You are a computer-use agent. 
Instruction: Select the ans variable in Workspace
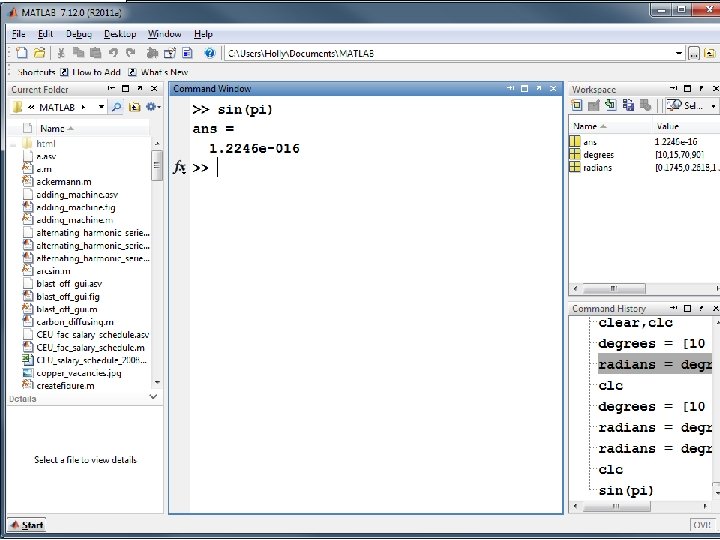(590, 142)
